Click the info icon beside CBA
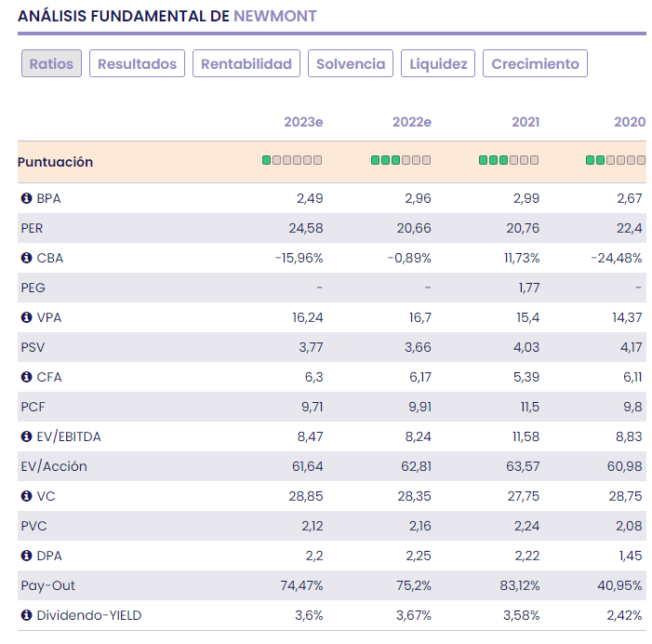Image resolution: width=652 pixels, height=644 pixels. [26, 258]
